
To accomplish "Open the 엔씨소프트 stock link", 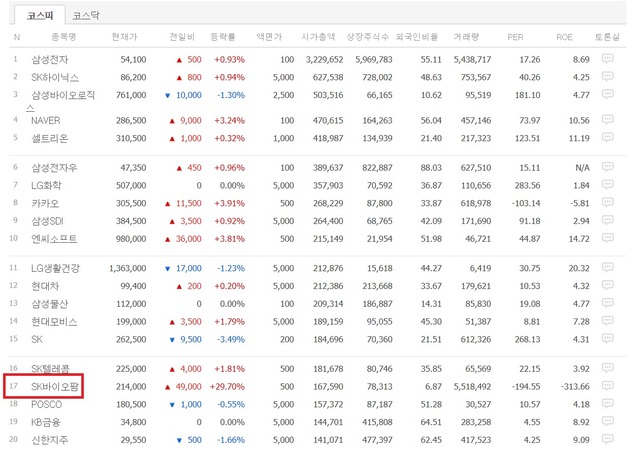I will tap(54, 239).
